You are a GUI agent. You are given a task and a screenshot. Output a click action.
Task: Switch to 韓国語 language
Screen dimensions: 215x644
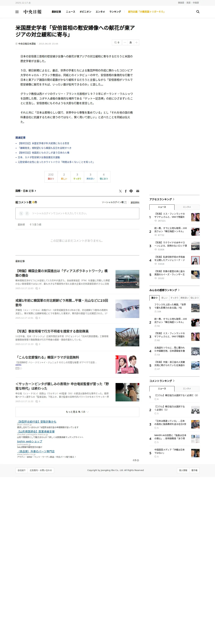[x=181, y=3]
